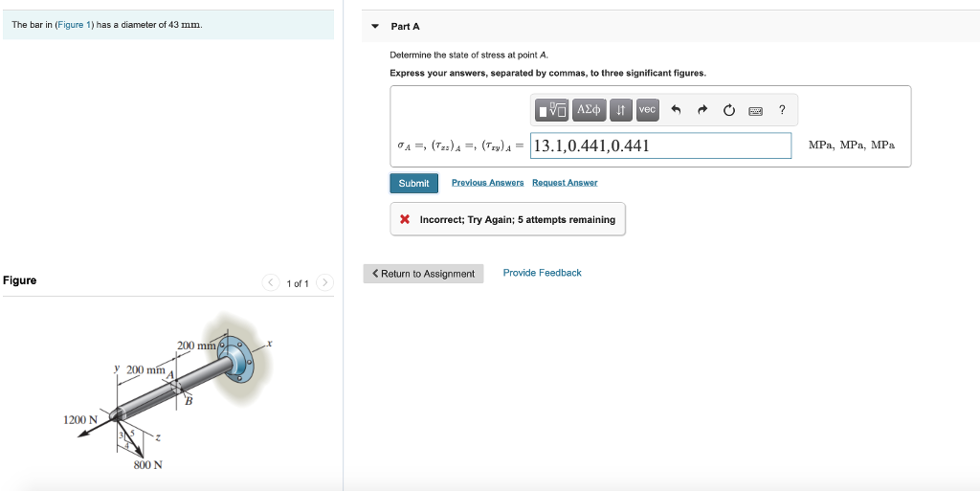Click the '1 of 1' figure counter
Viewport: 980px width, 491px height.
pos(298,283)
